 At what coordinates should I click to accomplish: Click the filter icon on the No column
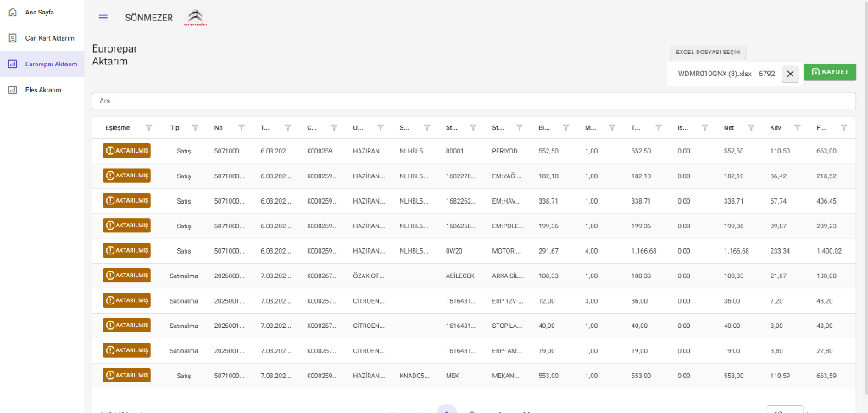(x=242, y=128)
